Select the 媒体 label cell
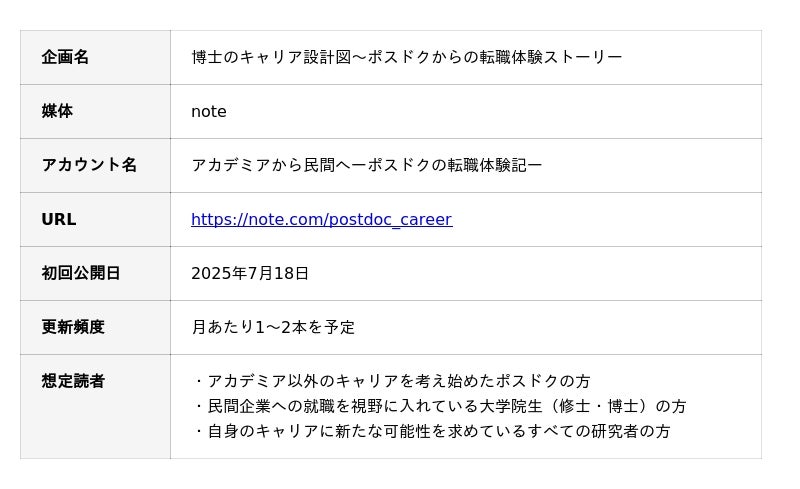Viewport: 800px width, 489px height. point(57,112)
